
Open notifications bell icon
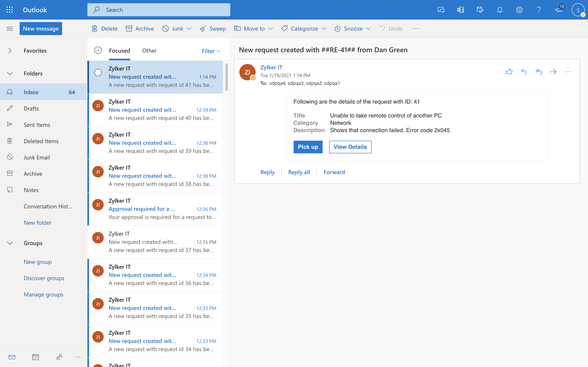pos(500,10)
